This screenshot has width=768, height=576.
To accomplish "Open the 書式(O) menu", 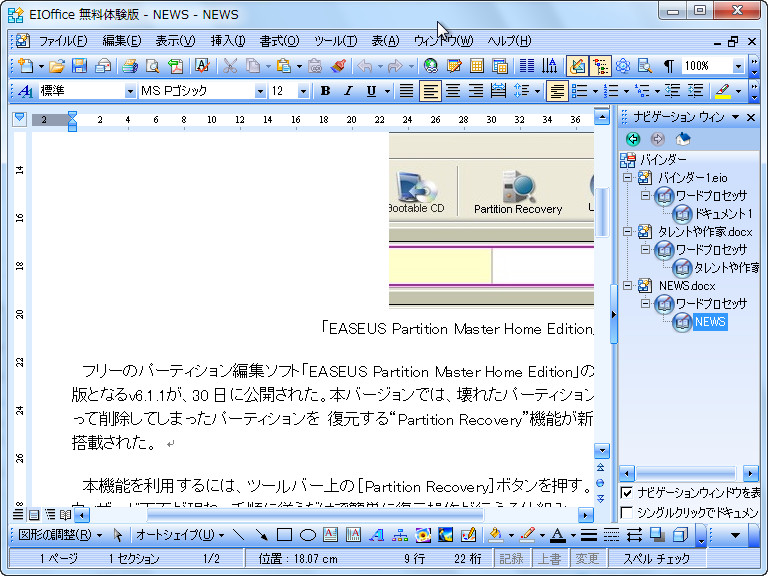I will point(279,41).
